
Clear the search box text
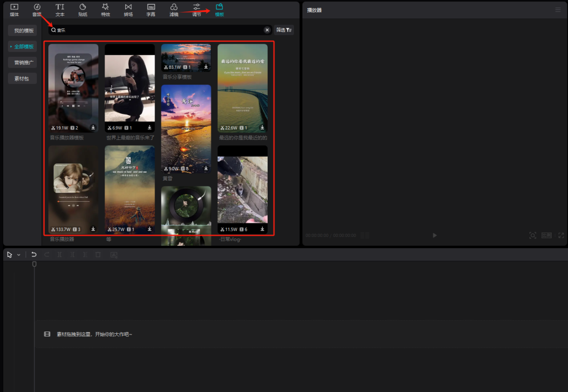tap(267, 30)
